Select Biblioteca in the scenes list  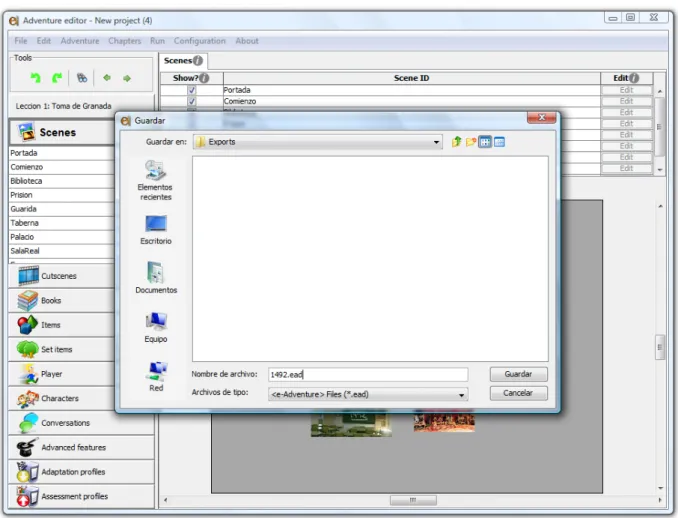pyautogui.click(x=61, y=181)
